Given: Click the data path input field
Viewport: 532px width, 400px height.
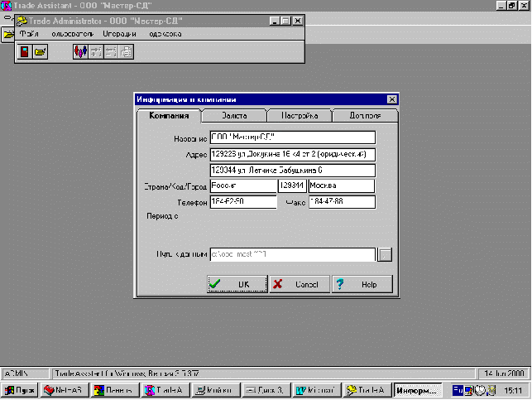Looking at the screenshot, I should (x=293, y=254).
